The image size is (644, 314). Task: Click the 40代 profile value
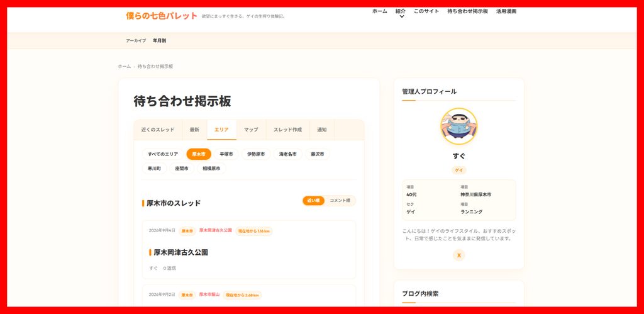pos(411,195)
